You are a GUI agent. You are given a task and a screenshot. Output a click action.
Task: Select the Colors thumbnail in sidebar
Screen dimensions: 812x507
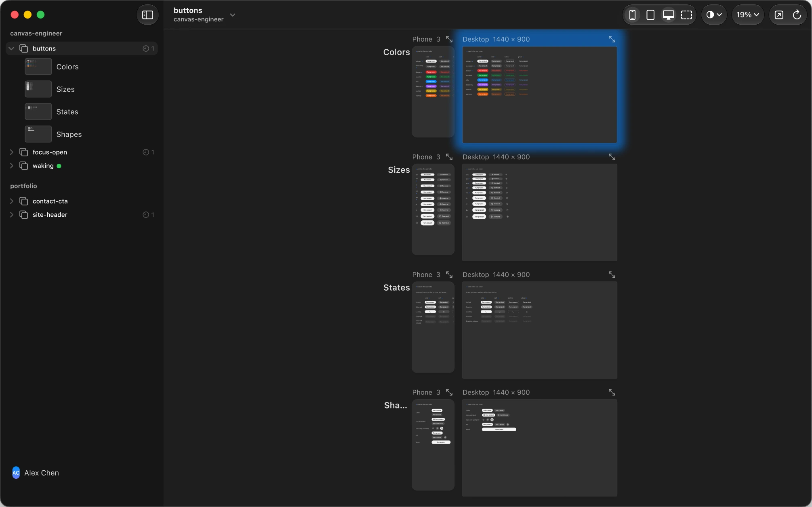[x=38, y=67]
